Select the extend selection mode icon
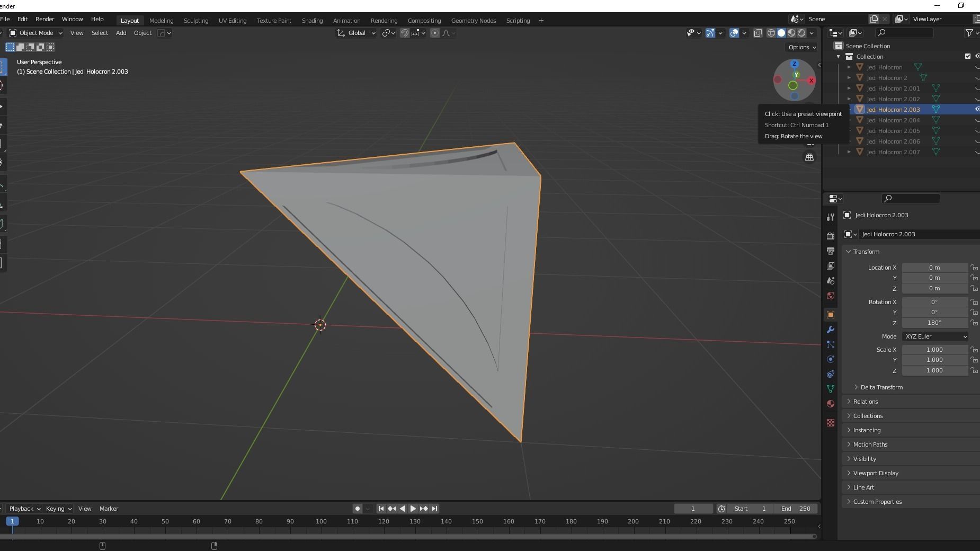Image resolution: width=980 pixels, height=551 pixels. (20, 47)
